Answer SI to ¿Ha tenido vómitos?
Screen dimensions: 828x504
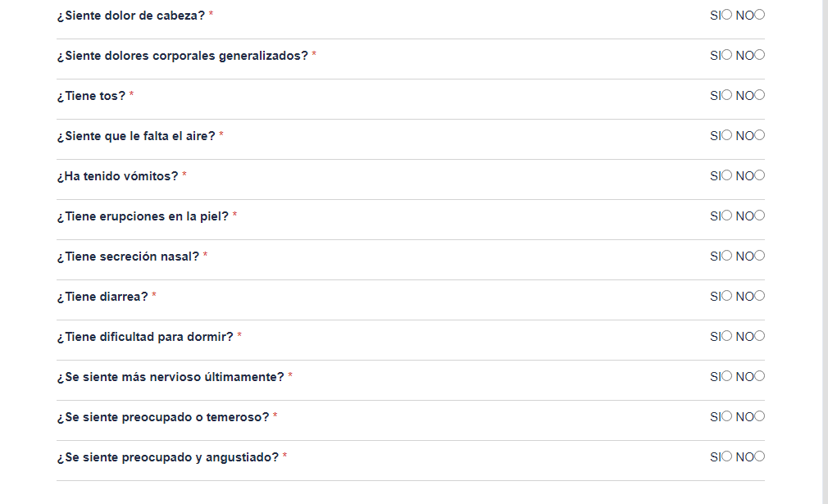pos(726,175)
